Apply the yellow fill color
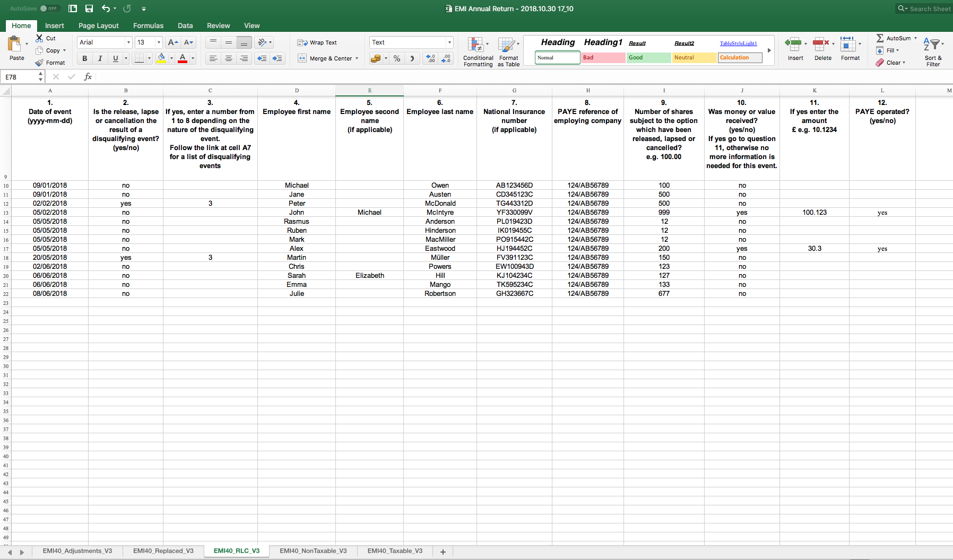Viewport: 953px width, 560px height. [161, 58]
